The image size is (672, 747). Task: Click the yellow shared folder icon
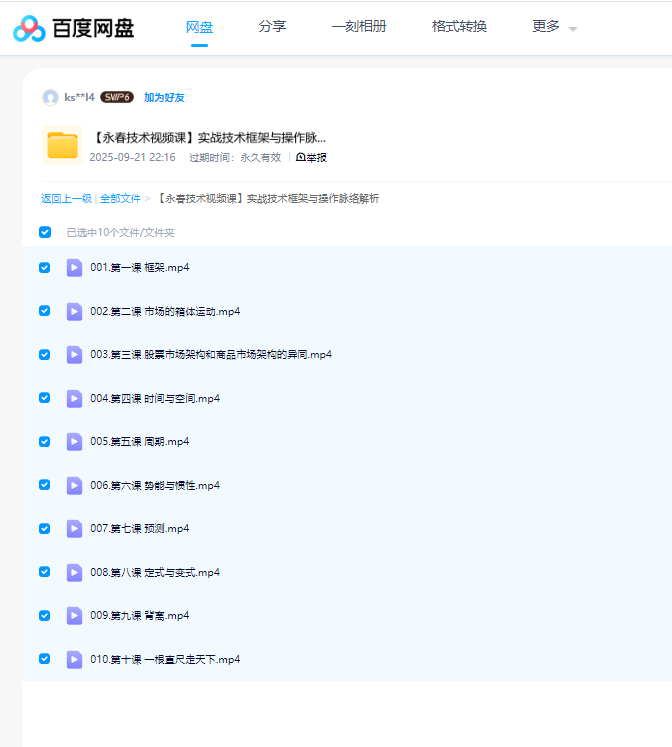click(62, 146)
